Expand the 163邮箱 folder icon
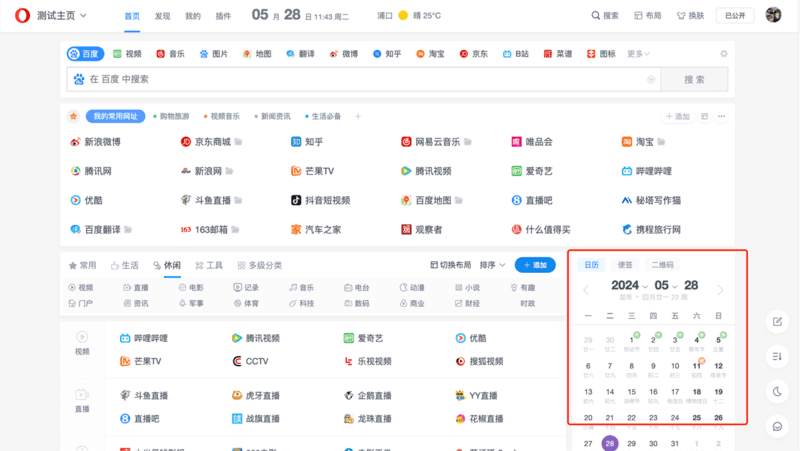This screenshot has width=800, height=451. 235,230
